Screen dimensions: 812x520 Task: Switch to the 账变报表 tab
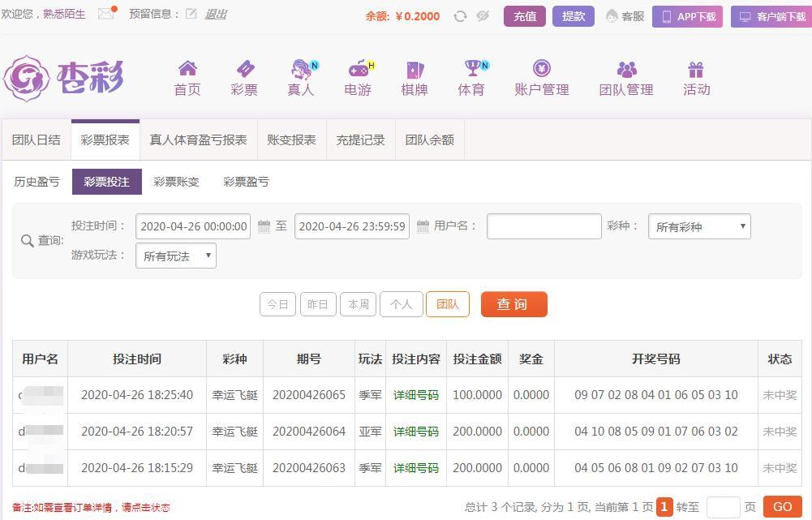(291, 140)
